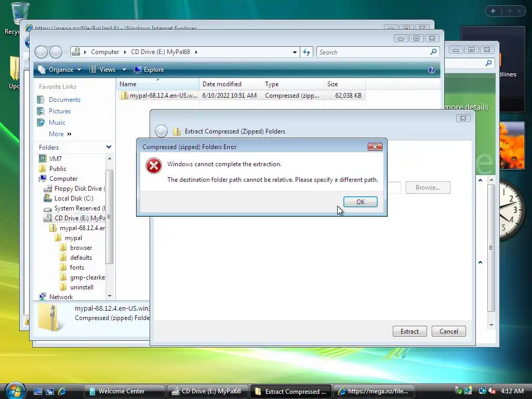
Task: Expand More favorite links
Action: pos(60,134)
